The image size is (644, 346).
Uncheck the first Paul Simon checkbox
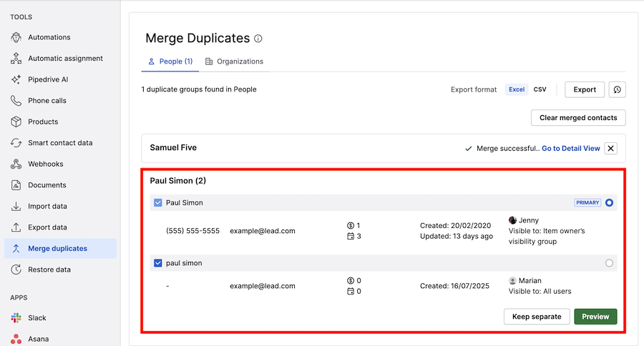[x=157, y=203]
